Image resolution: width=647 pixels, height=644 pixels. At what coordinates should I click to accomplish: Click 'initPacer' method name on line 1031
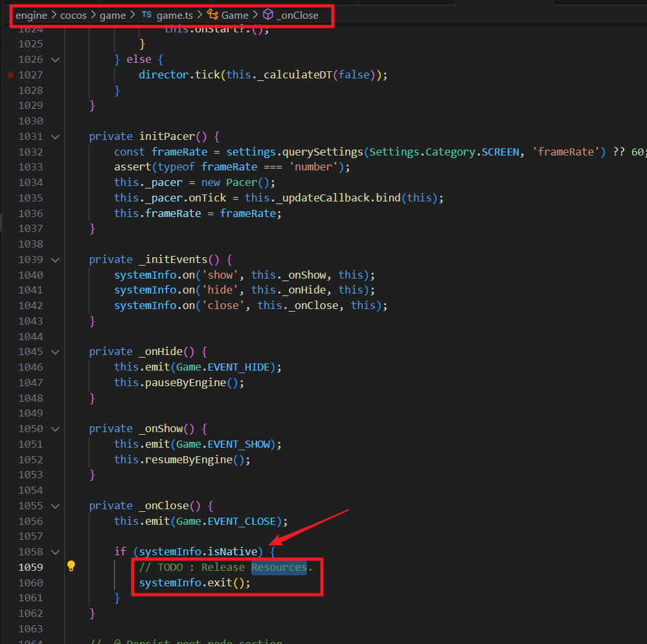pyautogui.click(x=167, y=136)
